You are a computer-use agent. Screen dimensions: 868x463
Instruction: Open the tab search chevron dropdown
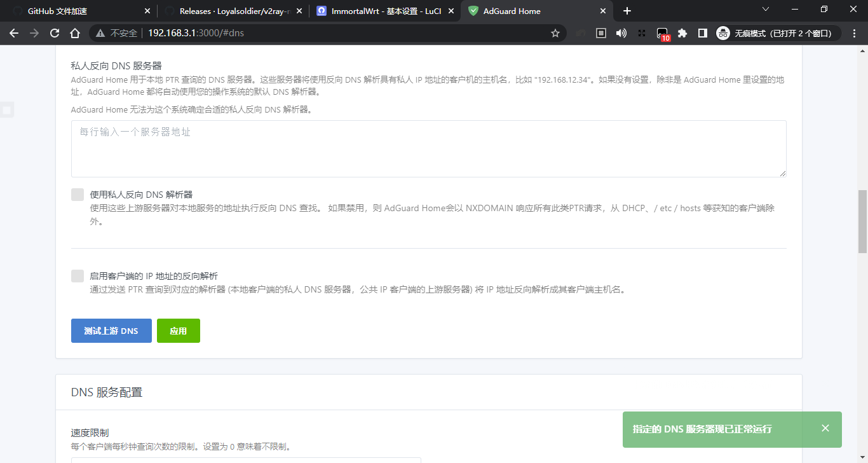point(766,10)
